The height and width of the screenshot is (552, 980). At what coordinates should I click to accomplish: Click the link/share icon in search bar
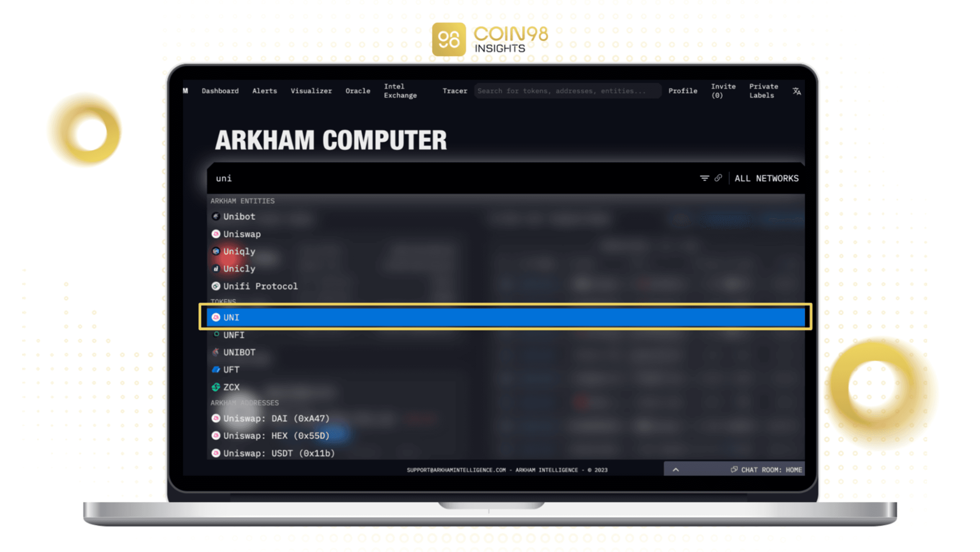coord(719,178)
